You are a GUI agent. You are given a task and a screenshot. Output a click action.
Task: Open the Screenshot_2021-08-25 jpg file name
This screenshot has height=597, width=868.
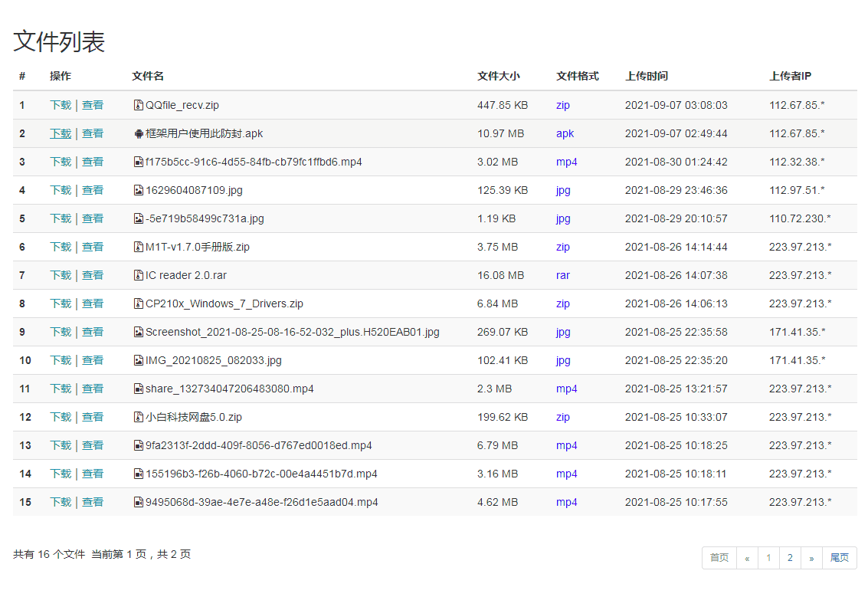[x=292, y=332]
